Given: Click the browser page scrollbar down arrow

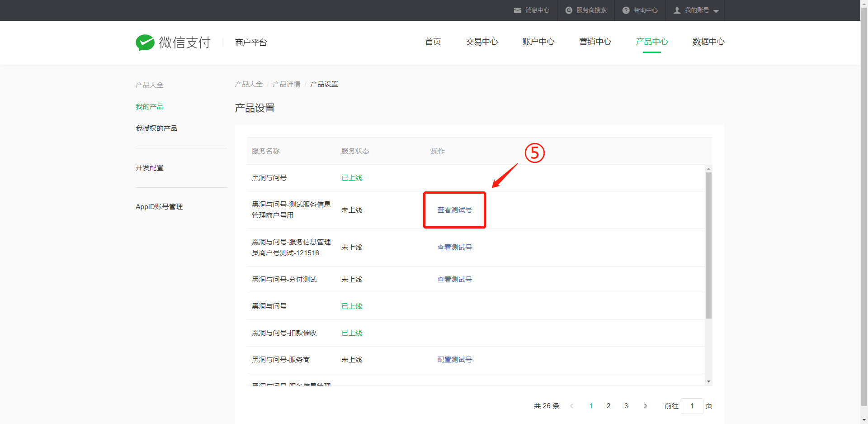Looking at the screenshot, I should 864,420.
